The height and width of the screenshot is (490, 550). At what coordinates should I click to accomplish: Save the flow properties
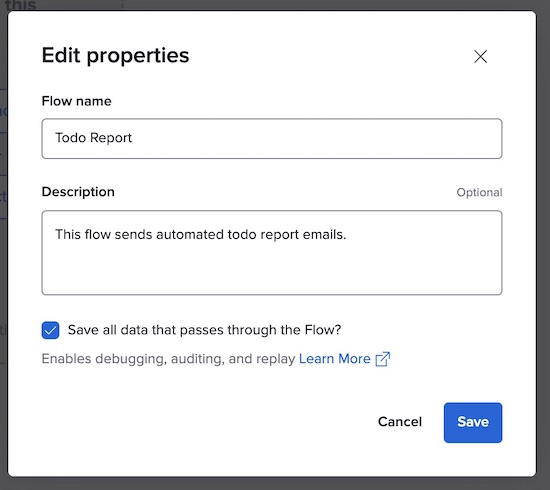pos(473,422)
